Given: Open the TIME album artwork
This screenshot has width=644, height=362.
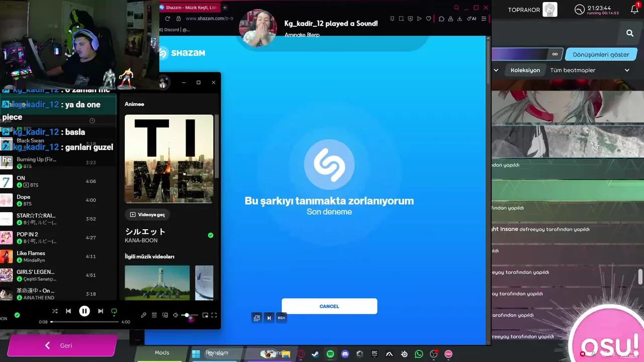Looking at the screenshot, I should point(169,159).
